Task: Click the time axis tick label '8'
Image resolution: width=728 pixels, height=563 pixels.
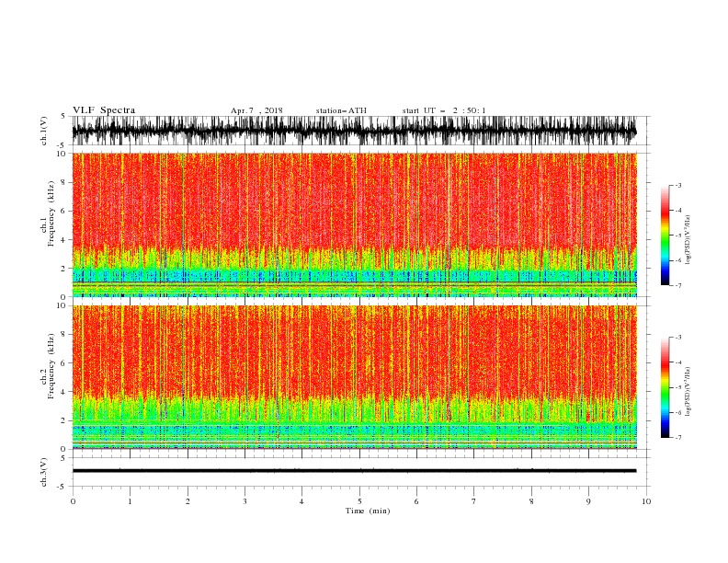Action: click(531, 501)
